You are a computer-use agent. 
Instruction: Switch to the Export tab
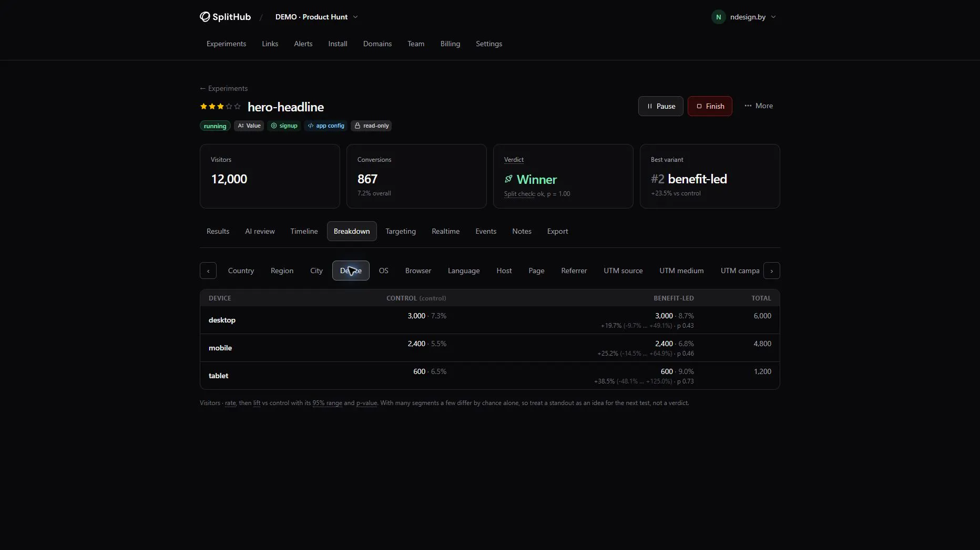(x=557, y=231)
